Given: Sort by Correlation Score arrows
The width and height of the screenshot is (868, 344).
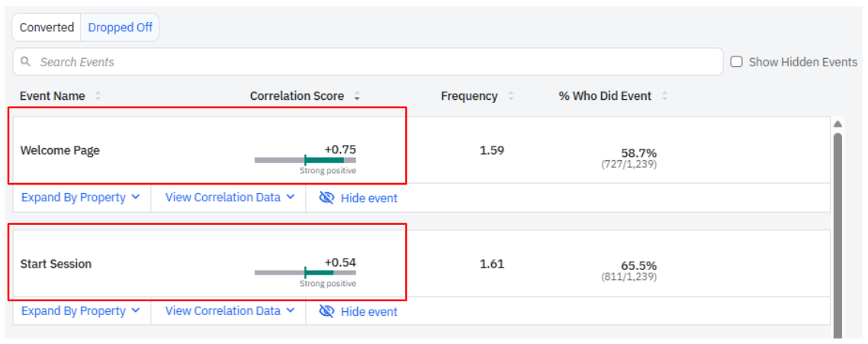Looking at the screenshot, I should (357, 96).
